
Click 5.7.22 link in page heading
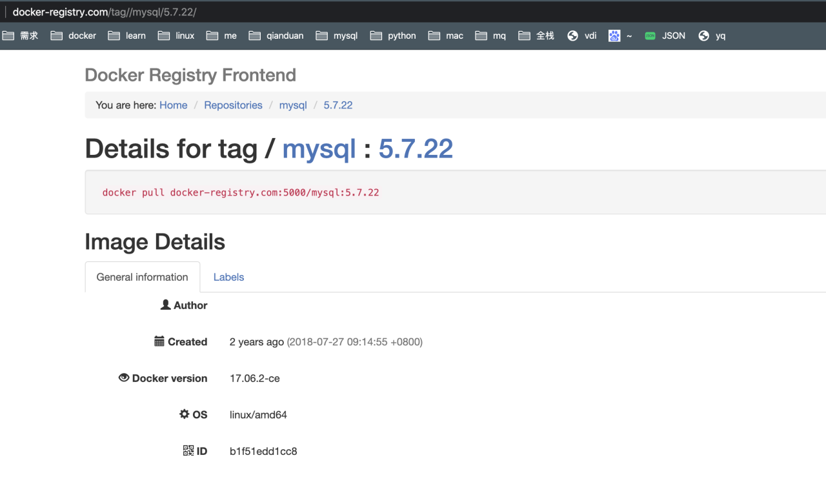(416, 149)
